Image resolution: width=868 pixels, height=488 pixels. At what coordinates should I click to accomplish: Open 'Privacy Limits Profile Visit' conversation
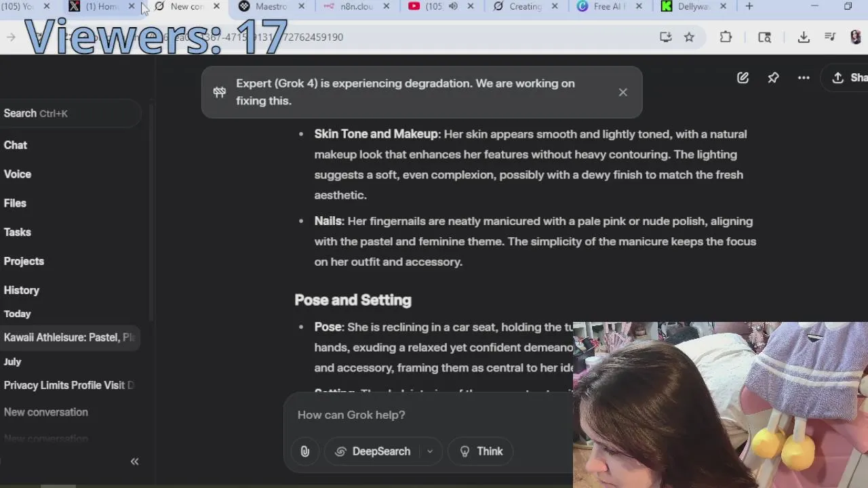[69, 385]
